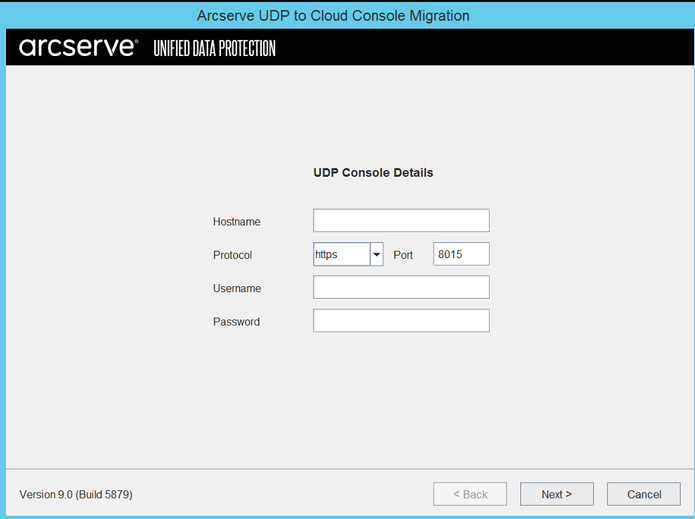
Task: Click the arcserve logo in the banner
Action: pos(78,47)
